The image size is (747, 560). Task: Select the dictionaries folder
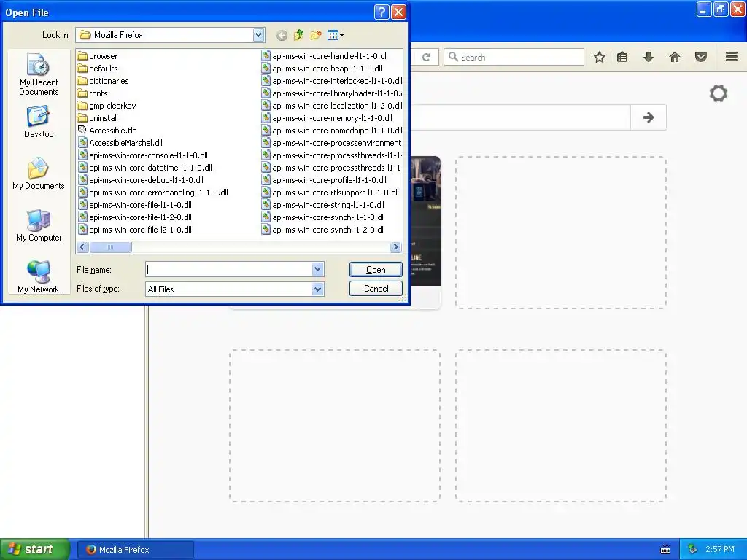[103, 81]
